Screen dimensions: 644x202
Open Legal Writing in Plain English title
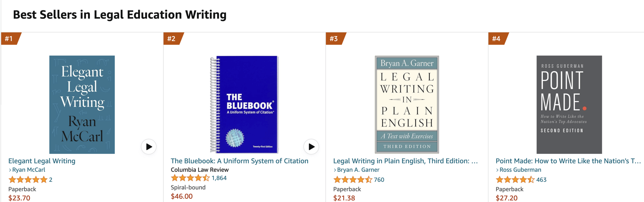[405, 161]
